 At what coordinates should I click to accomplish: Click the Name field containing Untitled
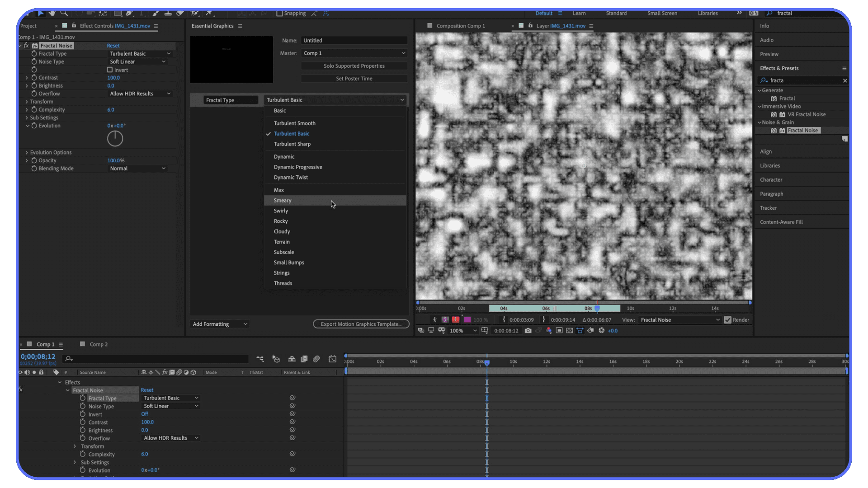click(x=354, y=41)
